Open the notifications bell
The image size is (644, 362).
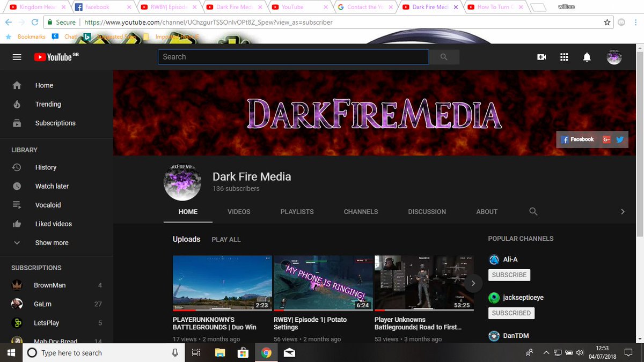coord(587,57)
